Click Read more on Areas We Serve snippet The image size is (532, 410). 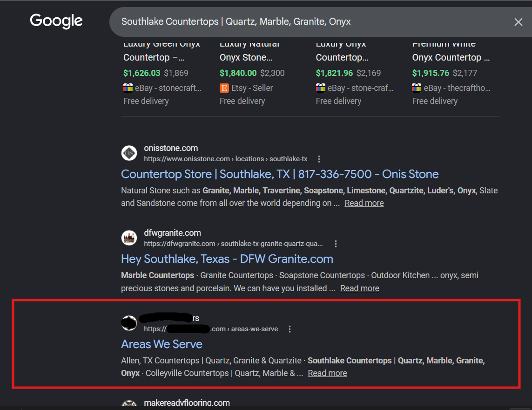point(327,373)
